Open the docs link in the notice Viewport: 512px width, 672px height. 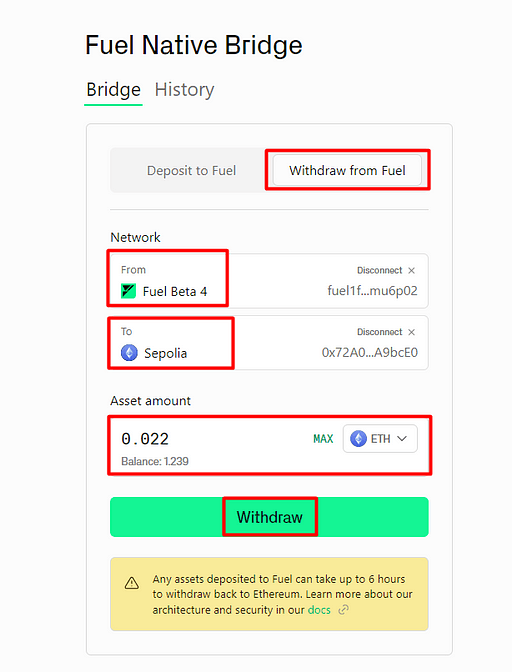[x=319, y=610]
